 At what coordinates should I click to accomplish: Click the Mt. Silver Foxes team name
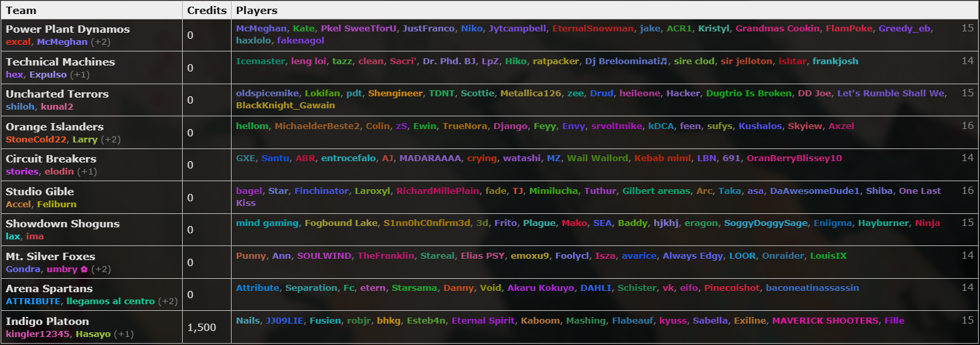coord(50,257)
